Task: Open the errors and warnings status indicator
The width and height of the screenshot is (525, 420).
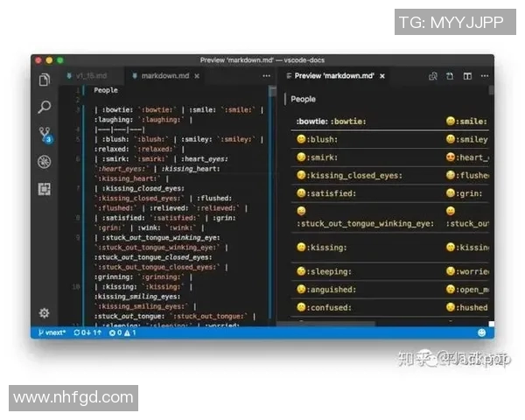Action: (120, 332)
